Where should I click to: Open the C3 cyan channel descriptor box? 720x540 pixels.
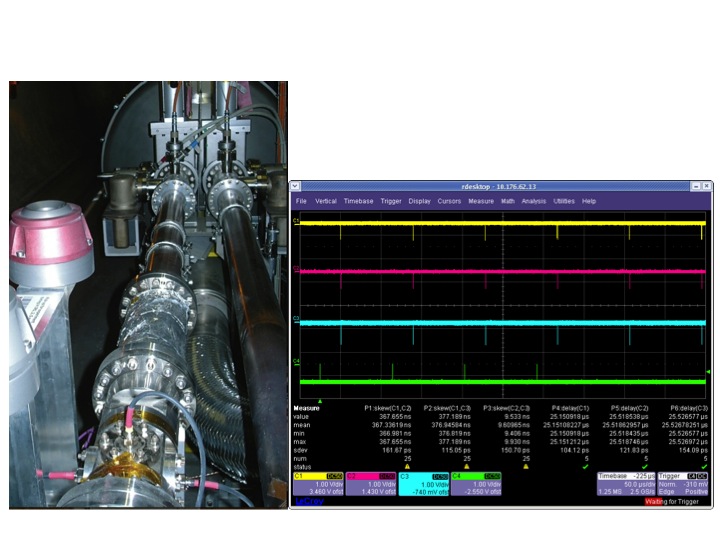[424, 484]
